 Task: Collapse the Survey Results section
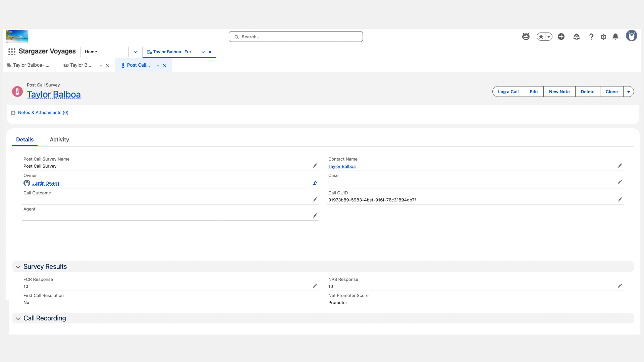point(18,267)
